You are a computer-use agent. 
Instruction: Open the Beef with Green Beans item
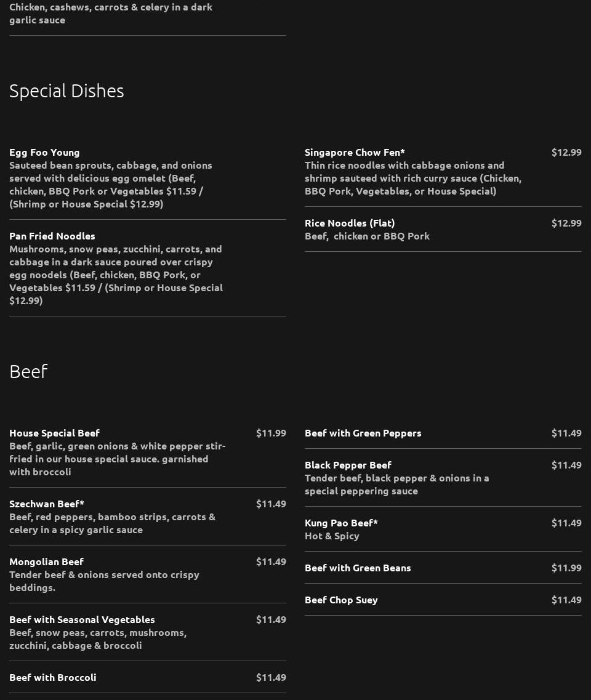(x=358, y=568)
